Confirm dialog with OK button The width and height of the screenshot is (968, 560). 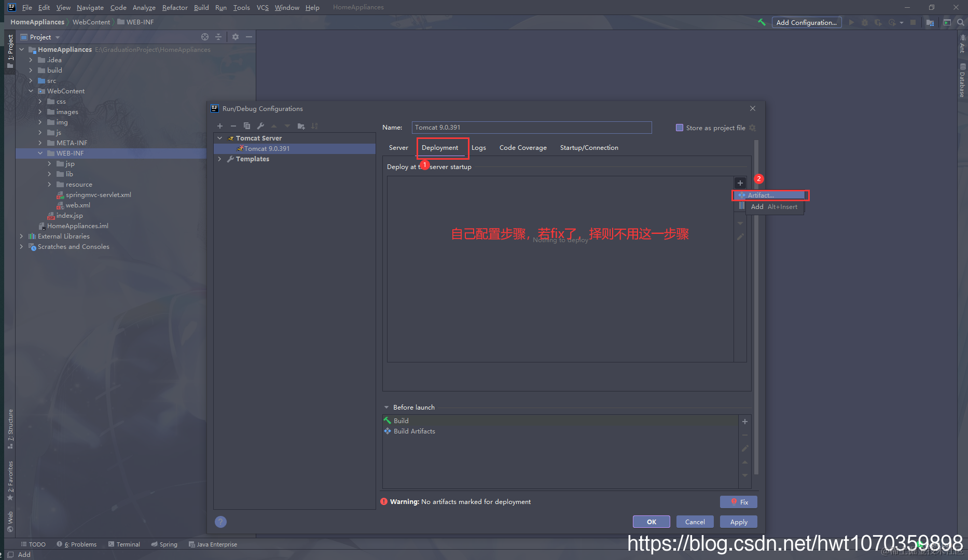(x=652, y=522)
